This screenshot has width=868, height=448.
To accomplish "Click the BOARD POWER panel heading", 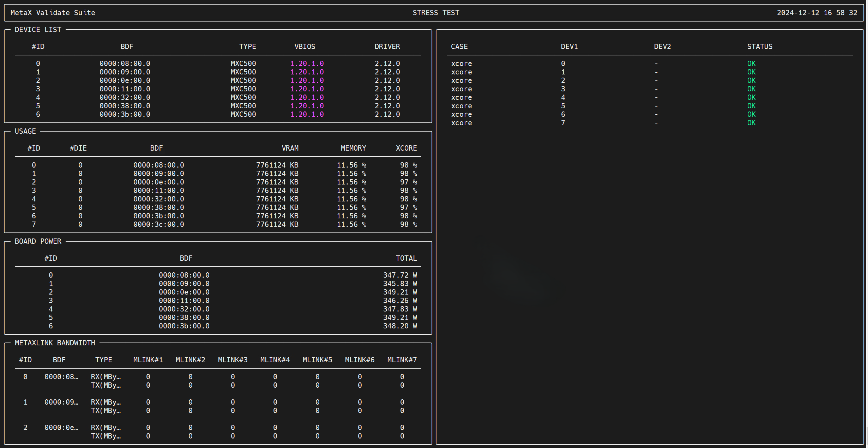I will point(38,241).
